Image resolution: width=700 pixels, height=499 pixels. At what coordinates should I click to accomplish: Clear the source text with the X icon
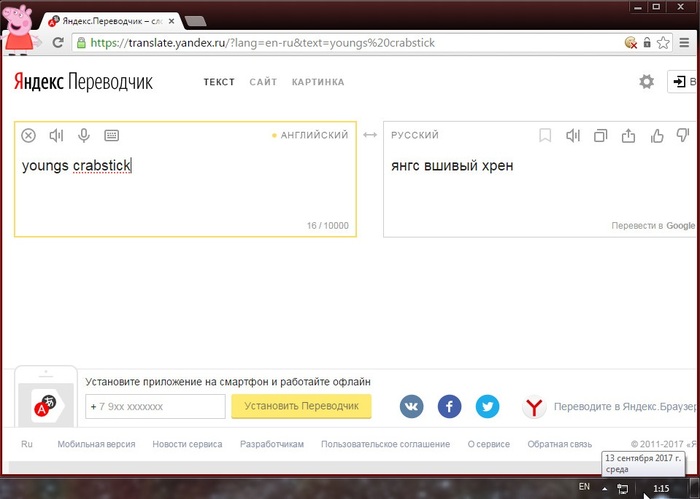(x=29, y=136)
